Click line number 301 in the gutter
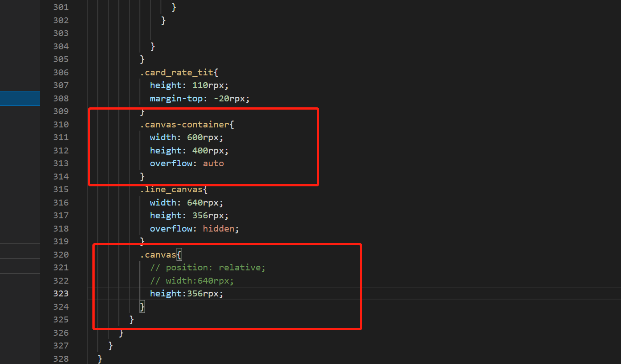621x364 pixels. pyautogui.click(x=61, y=7)
